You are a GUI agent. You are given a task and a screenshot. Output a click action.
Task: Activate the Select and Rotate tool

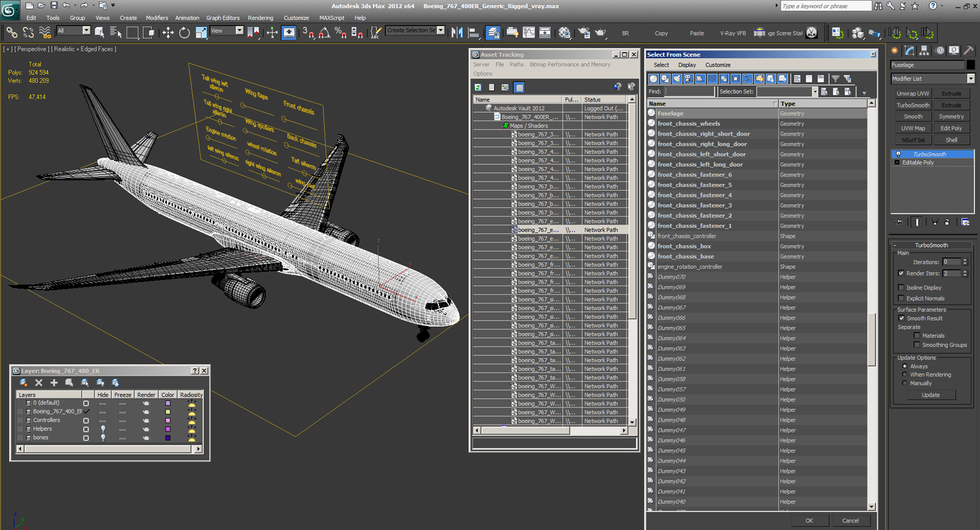point(184,32)
